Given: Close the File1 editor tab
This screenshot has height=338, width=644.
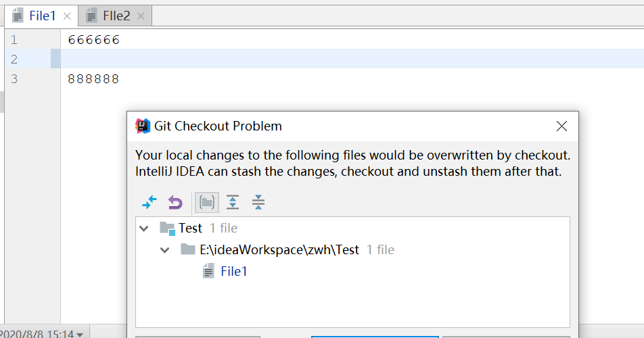Looking at the screenshot, I should pos(67,16).
